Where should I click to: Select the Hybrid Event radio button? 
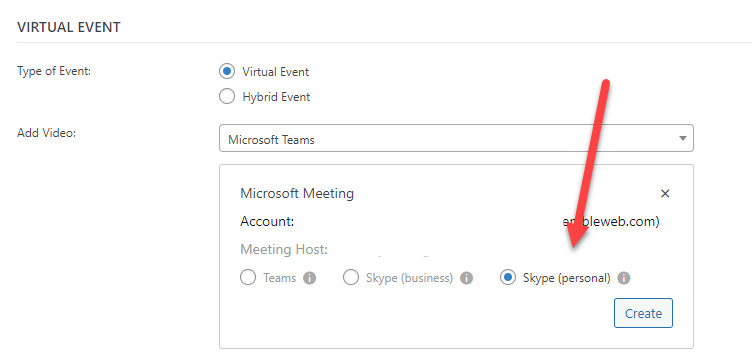pos(227,97)
